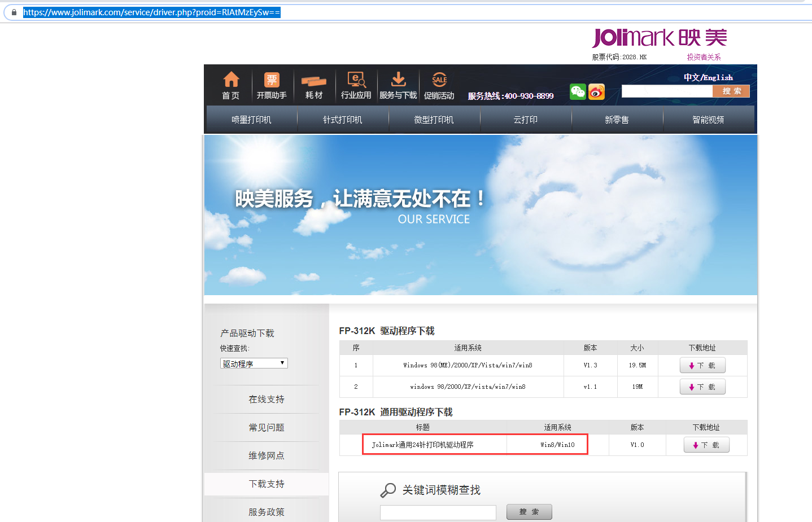
Task: Click the V1.0 version cell
Action: 638,445
